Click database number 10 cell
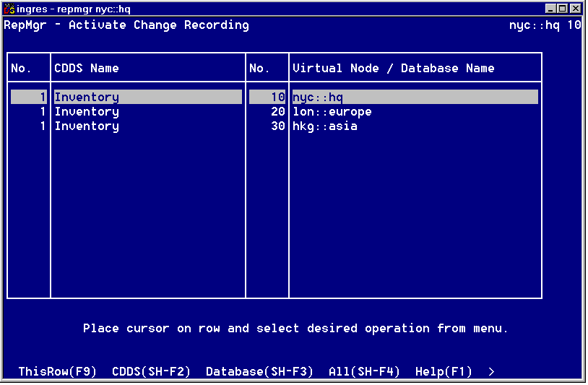The width and height of the screenshot is (588, 385). pyautogui.click(x=278, y=97)
